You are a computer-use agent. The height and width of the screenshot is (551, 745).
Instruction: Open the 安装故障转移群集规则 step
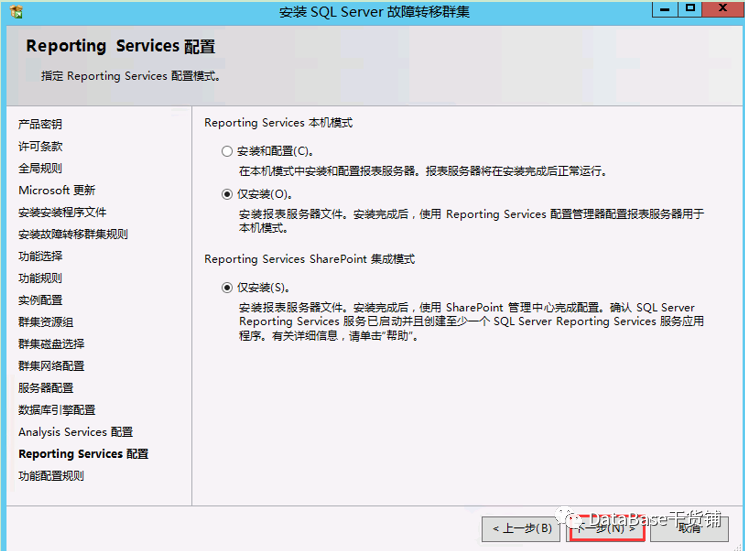pyautogui.click(x=73, y=234)
